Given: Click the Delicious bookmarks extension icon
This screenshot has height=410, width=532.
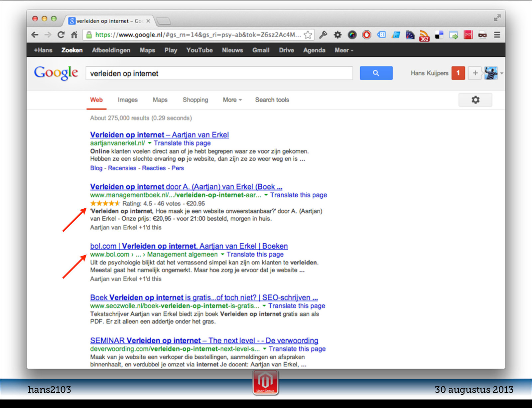Looking at the screenshot, I should coord(439,35).
